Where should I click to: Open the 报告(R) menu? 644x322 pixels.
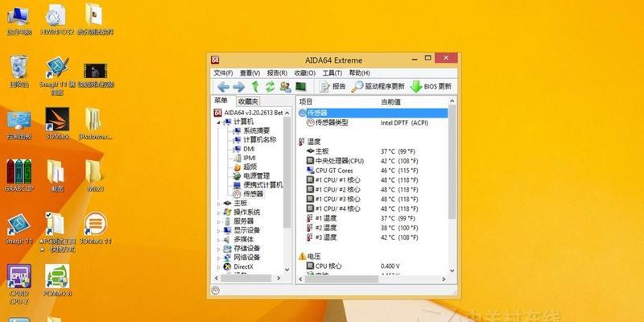pyautogui.click(x=277, y=72)
